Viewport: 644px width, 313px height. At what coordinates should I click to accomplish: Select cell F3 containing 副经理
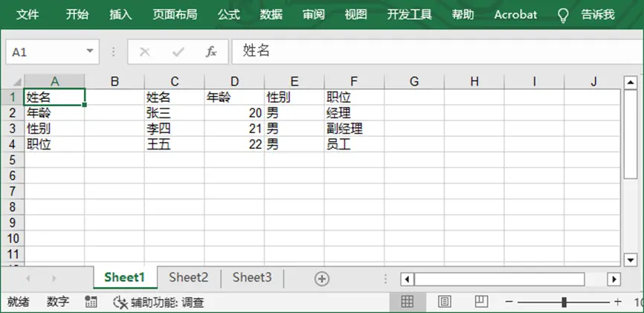(x=354, y=129)
